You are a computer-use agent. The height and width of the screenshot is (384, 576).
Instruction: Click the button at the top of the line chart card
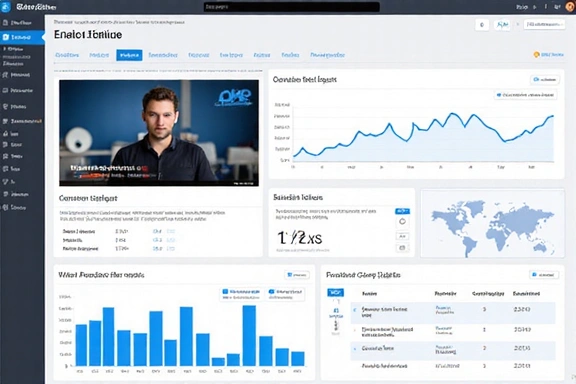(x=545, y=79)
